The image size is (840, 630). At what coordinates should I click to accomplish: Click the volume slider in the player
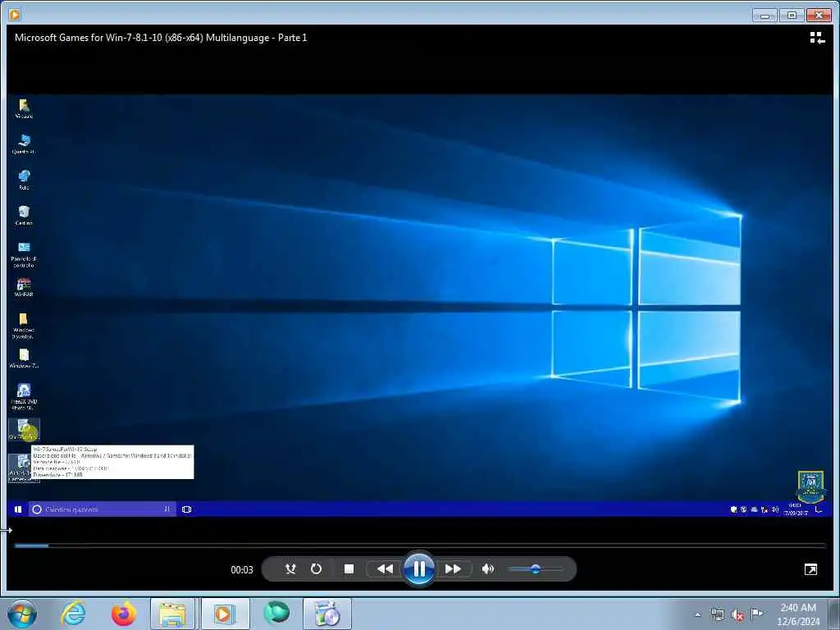(x=535, y=569)
